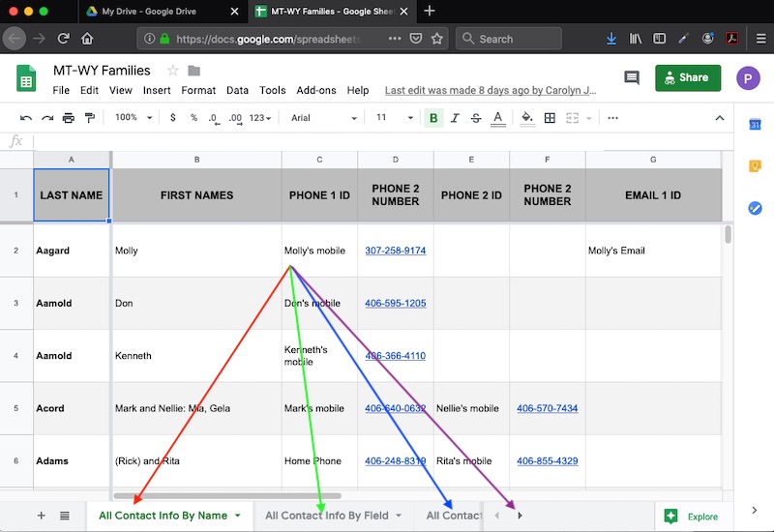
Task: Open the Calendar side panel icon
Action: [755, 125]
